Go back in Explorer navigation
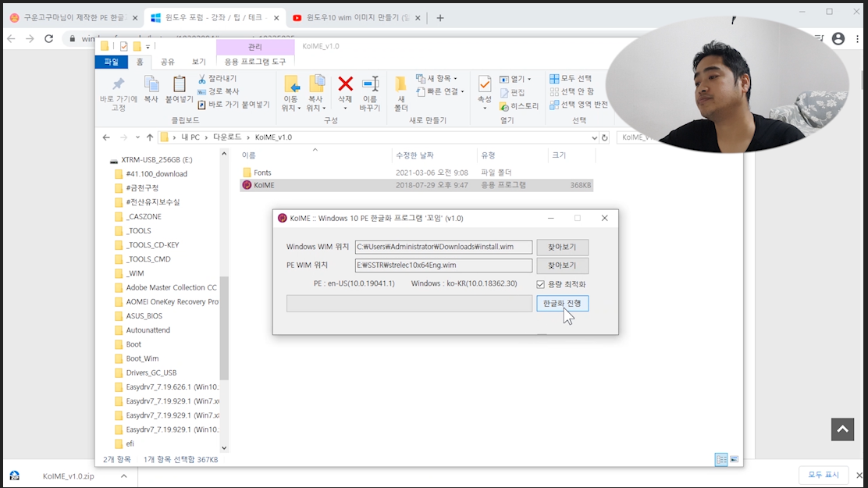The height and width of the screenshot is (488, 868). 106,137
